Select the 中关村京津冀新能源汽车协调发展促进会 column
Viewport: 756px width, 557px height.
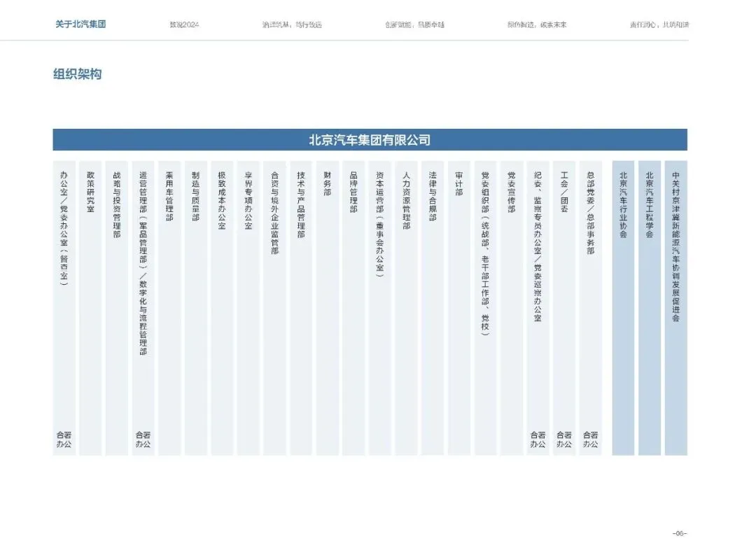tap(676, 308)
